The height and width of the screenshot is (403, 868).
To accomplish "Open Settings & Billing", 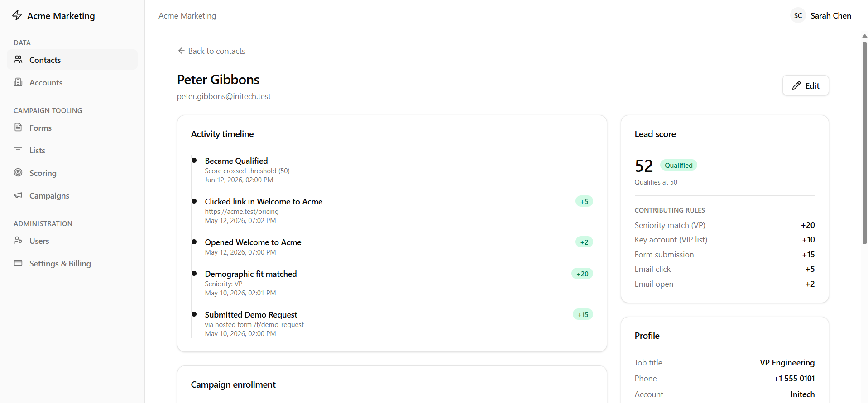I will click(72, 263).
